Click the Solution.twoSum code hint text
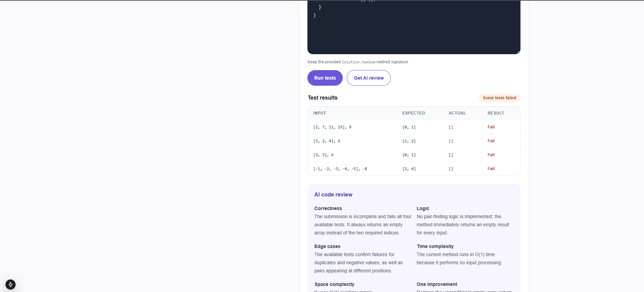644x292 pixels. (x=358, y=62)
